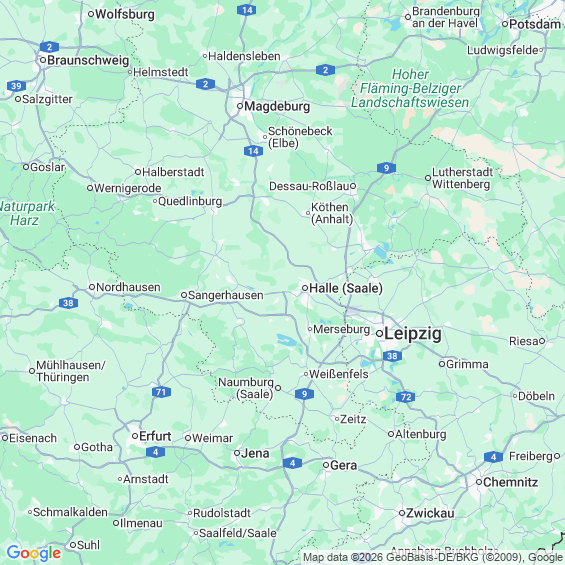The width and height of the screenshot is (565, 565).
Task: Click the Wolfsburg city label
Action: coord(125,14)
